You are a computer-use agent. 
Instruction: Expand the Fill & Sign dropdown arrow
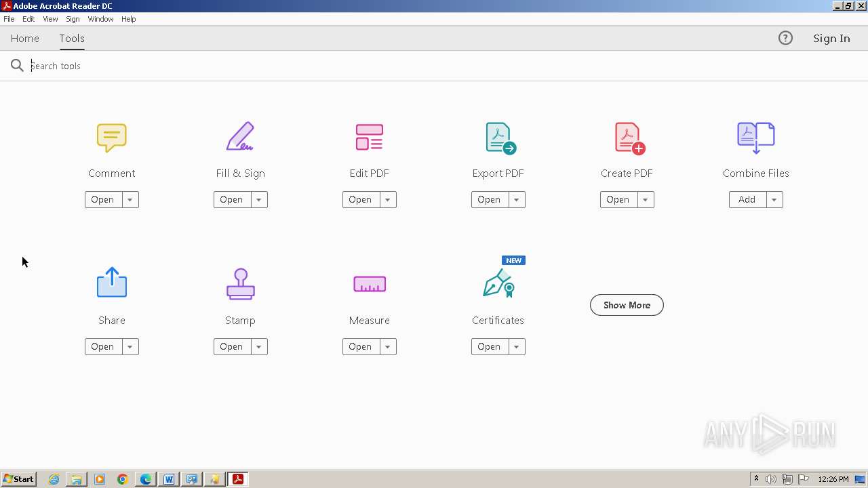point(258,199)
